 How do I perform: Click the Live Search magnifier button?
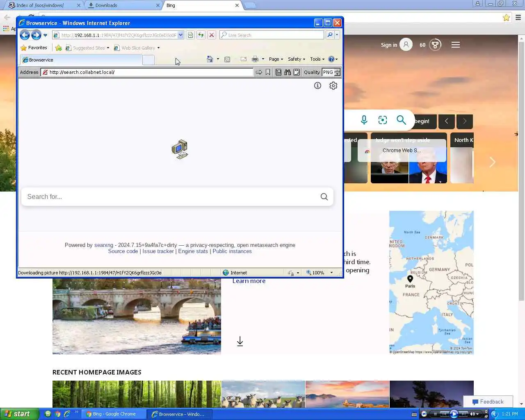coord(330,35)
